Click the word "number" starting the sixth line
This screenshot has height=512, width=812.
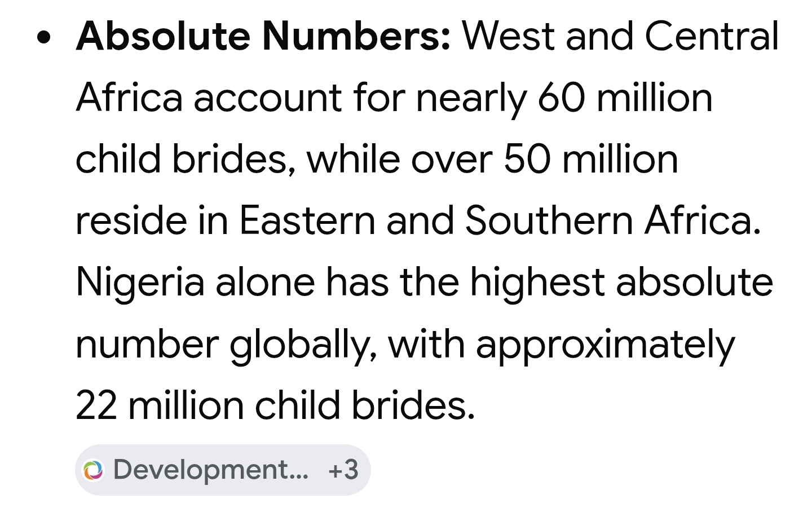point(147,344)
